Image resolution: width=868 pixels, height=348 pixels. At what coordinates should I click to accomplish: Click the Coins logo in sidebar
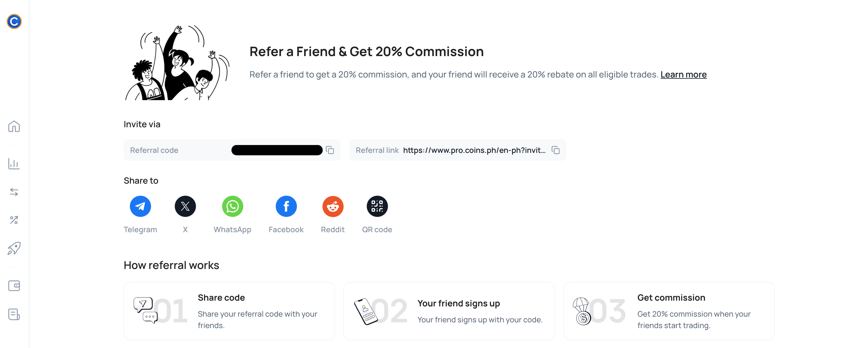[14, 22]
